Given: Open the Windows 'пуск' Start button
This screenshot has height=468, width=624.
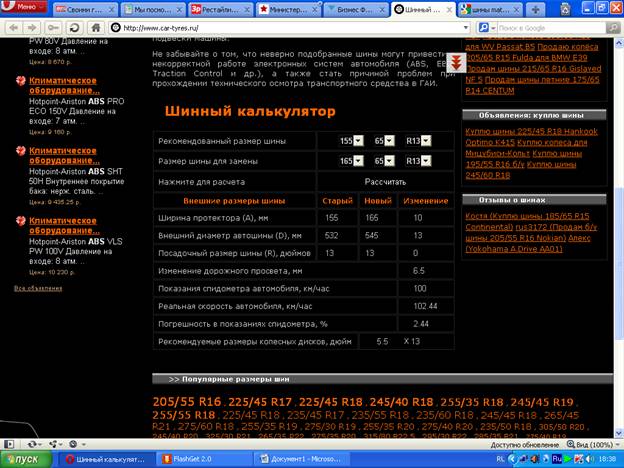Looking at the screenshot, I should (x=28, y=458).
